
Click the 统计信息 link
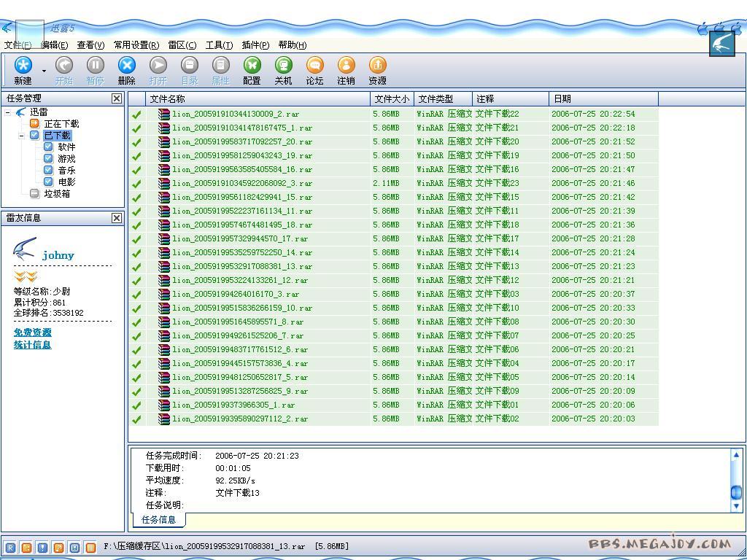tap(32, 344)
